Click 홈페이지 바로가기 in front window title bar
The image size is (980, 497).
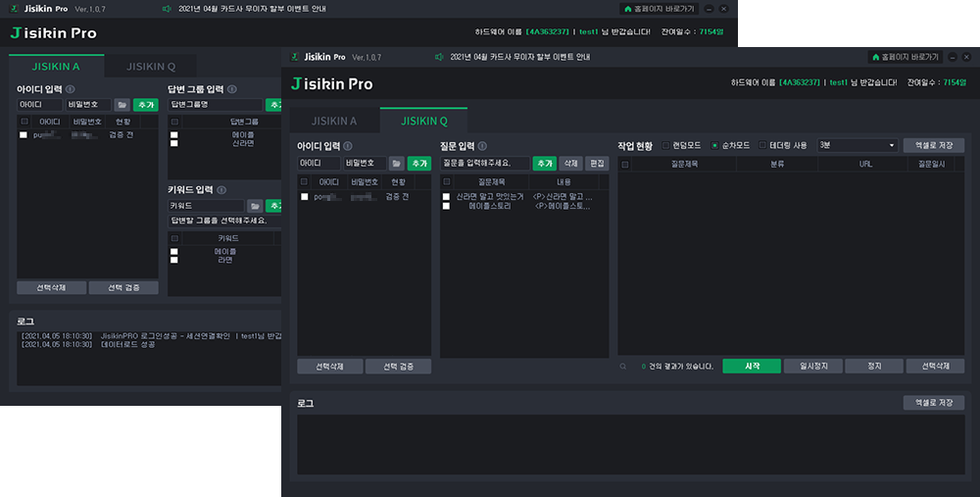click(905, 57)
